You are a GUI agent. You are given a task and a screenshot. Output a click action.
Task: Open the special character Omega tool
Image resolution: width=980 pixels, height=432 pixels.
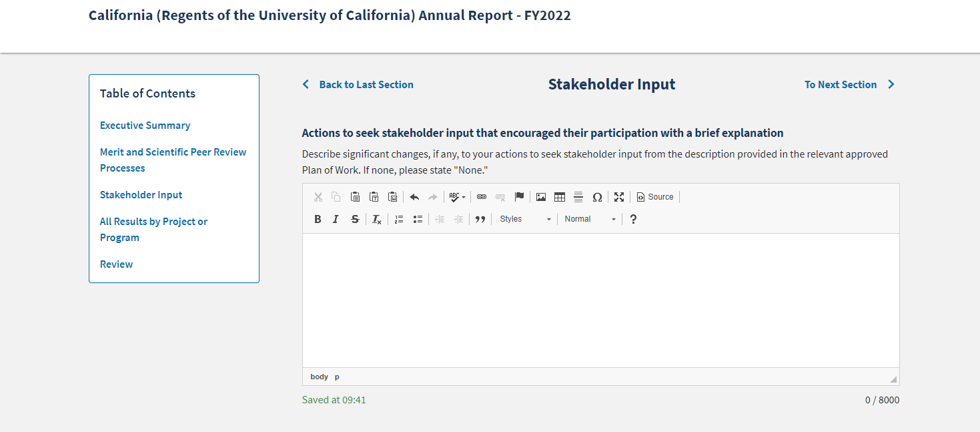pyautogui.click(x=597, y=197)
